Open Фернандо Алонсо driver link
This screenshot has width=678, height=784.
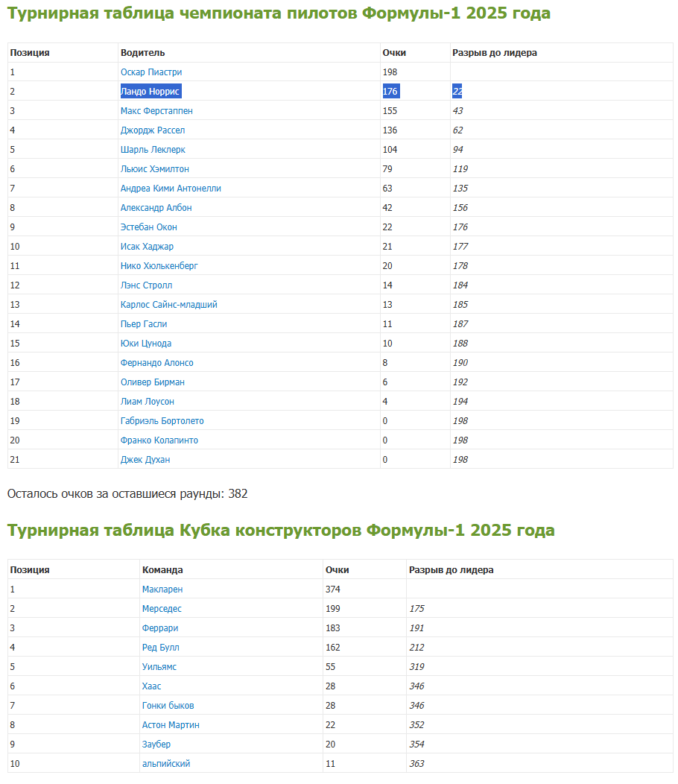tap(156, 363)
